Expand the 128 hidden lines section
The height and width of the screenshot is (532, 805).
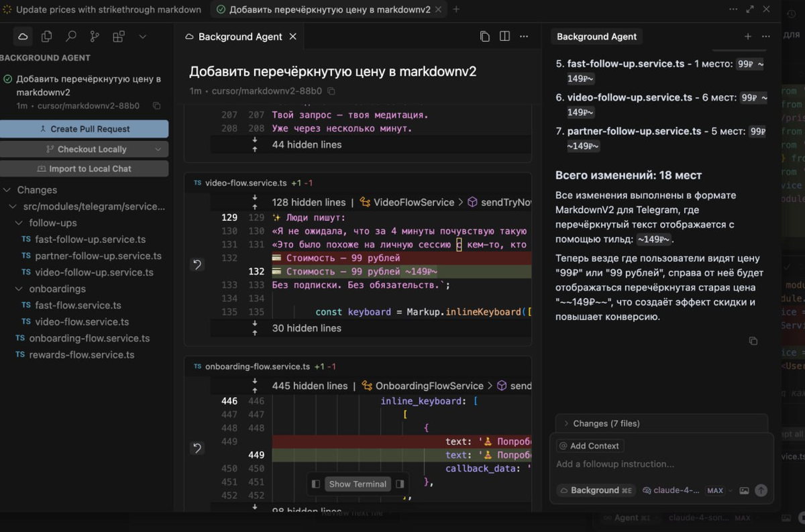(309, 202)
